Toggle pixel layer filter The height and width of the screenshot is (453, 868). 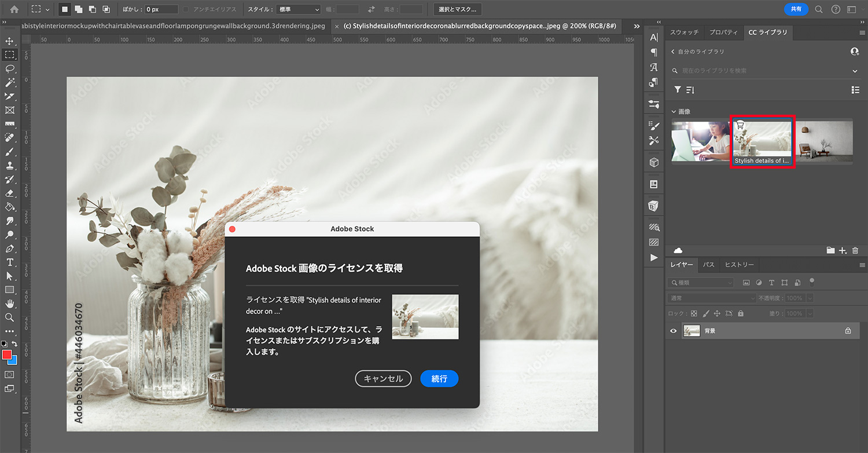pos(746,283)
